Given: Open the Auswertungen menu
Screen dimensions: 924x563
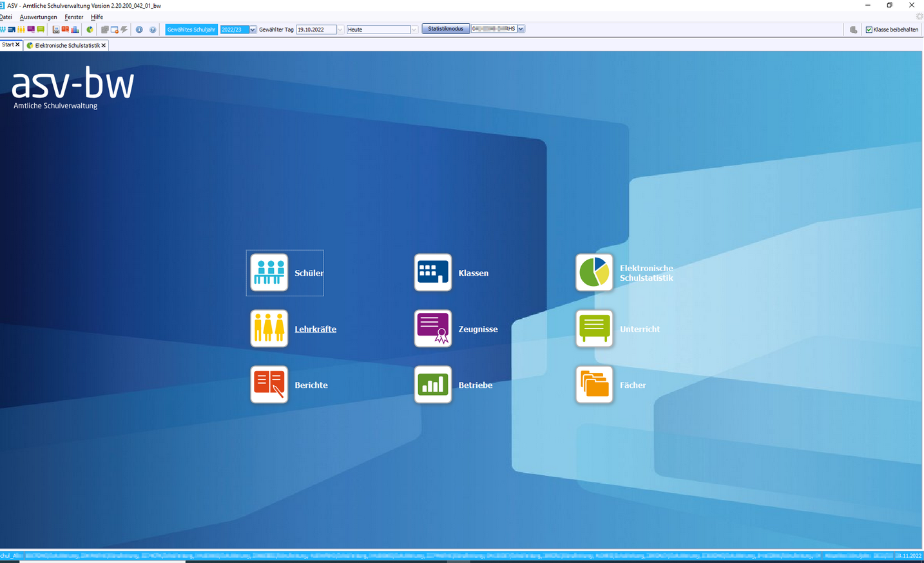Looking at the screenshot, I should pyautogui.click(x=38, y=17).
